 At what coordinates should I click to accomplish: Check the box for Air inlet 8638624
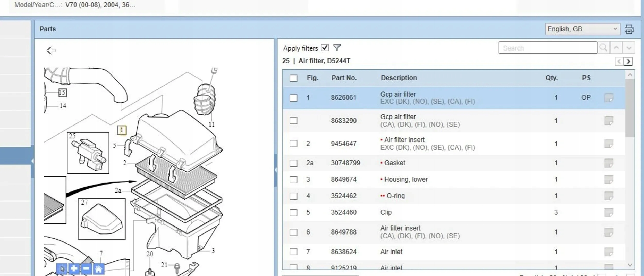(x=293, y=252)
